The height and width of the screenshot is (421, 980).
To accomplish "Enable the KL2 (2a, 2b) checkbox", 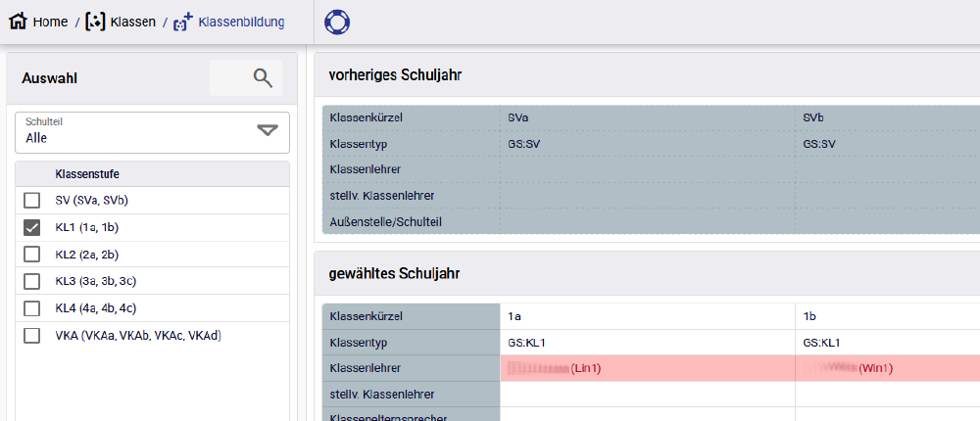I will point(32,255).
